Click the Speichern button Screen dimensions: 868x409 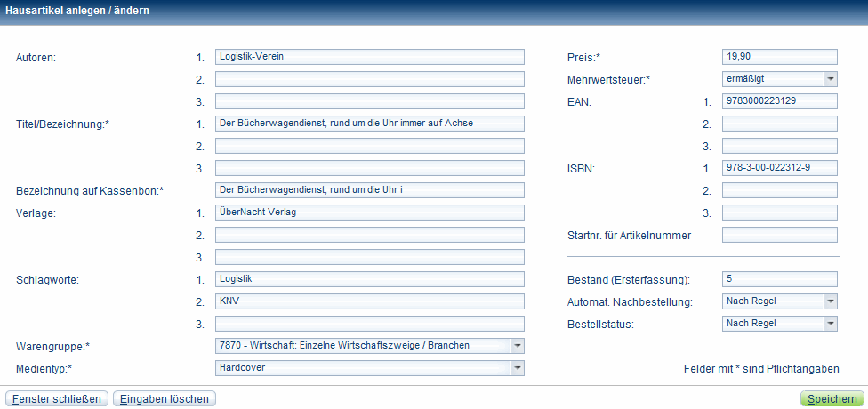pos(832,399)
